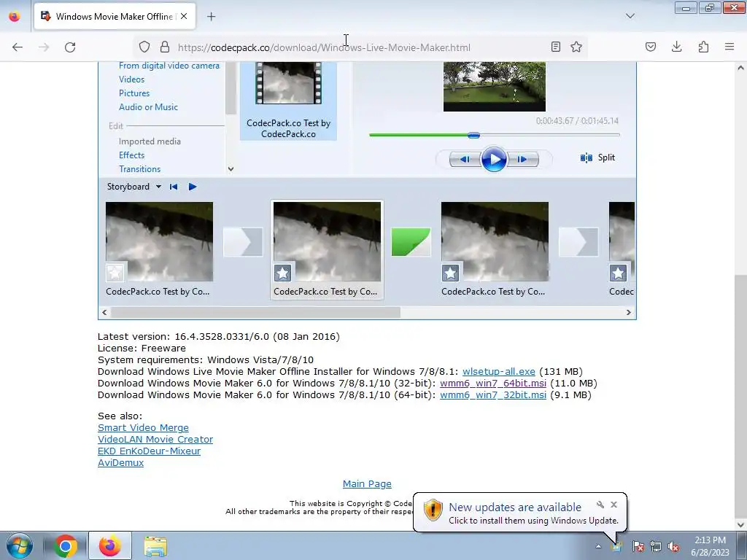This screenshot has width=747, height=560.
Task: Open File Explorer from the taskbar
Action: click(155, 547)
